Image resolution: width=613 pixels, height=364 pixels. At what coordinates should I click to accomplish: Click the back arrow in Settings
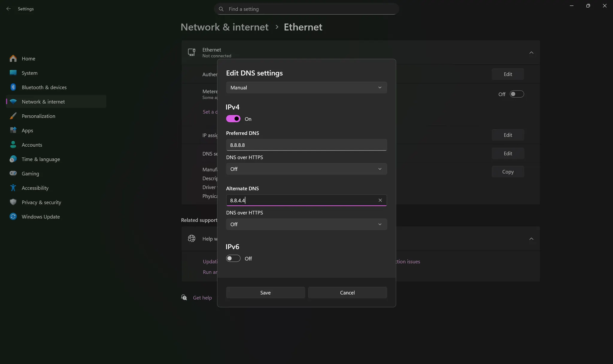point(8,9)
